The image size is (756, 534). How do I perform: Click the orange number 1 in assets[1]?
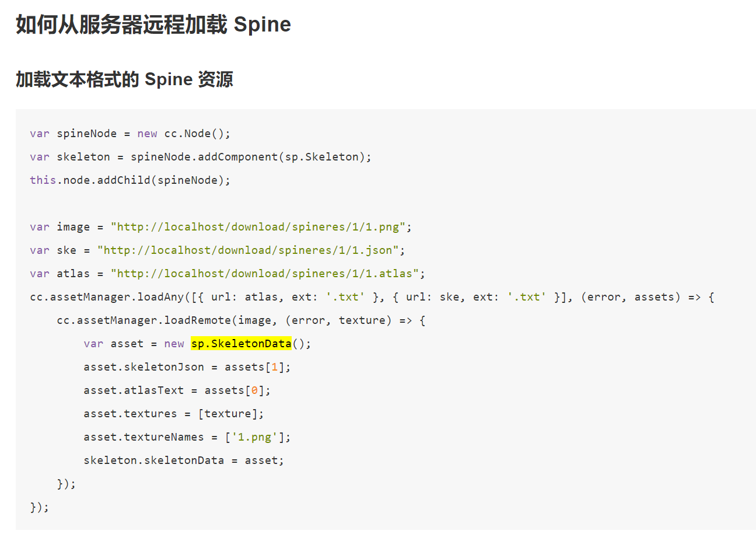pos(274,367)
